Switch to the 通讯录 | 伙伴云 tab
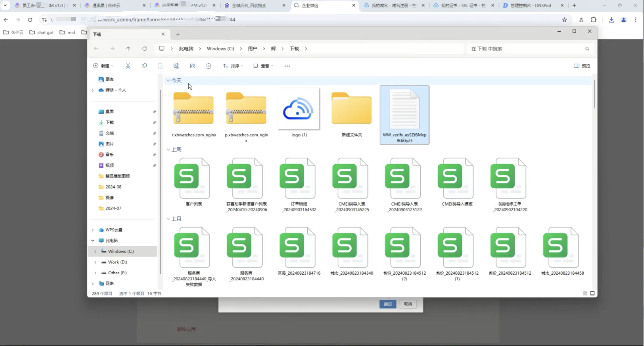The height and width of the screenshot is (346, 644). 115,5
